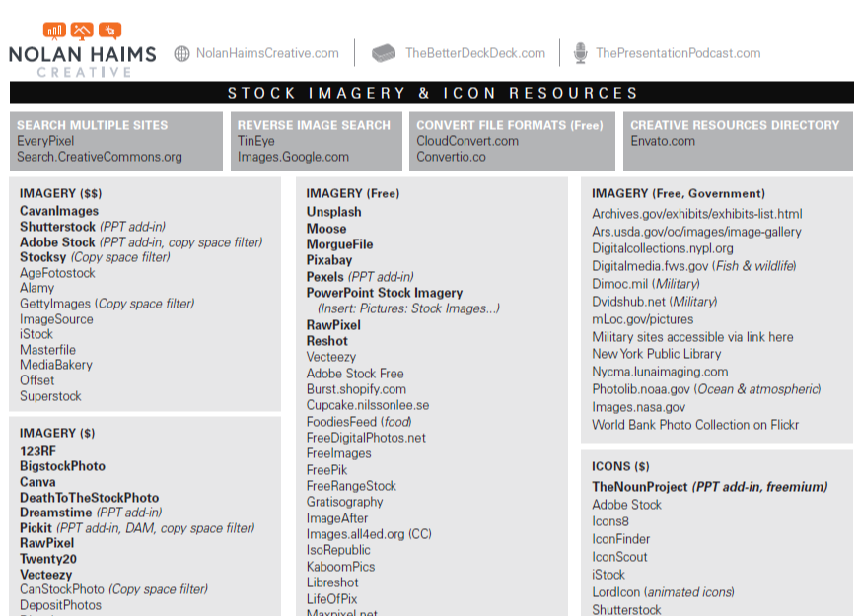Click Pexels entry
The width and height of the screenshot is (859, 616).
click(x=324, y=277)
